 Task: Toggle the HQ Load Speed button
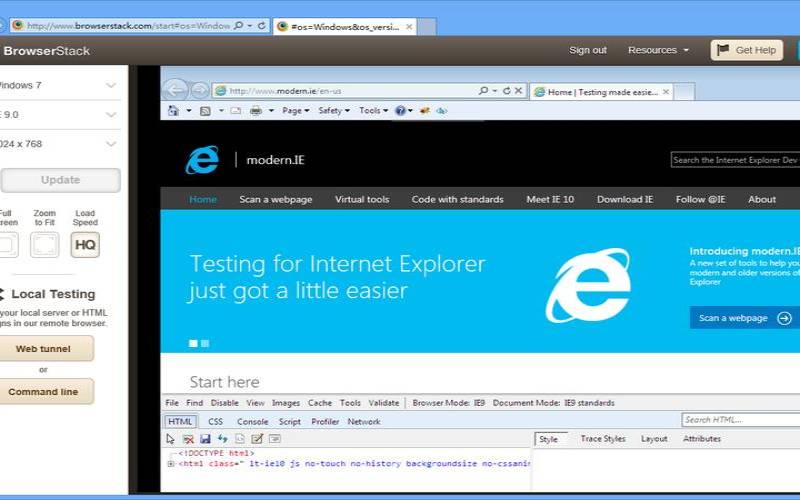85,245
